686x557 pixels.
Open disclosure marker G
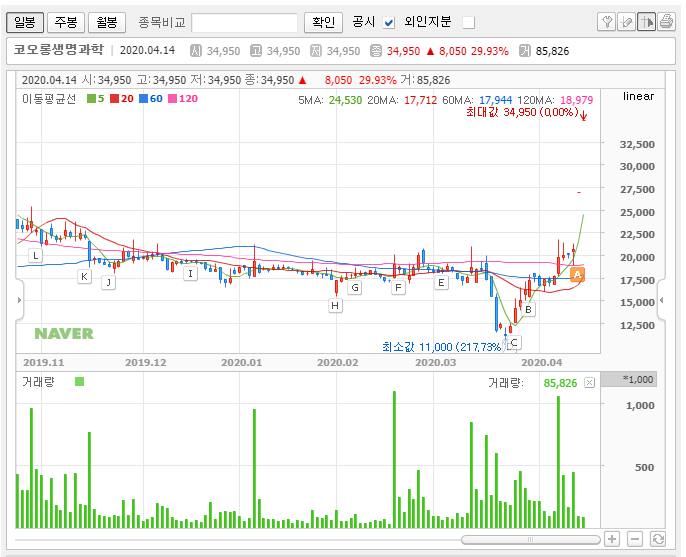(355, 287)
